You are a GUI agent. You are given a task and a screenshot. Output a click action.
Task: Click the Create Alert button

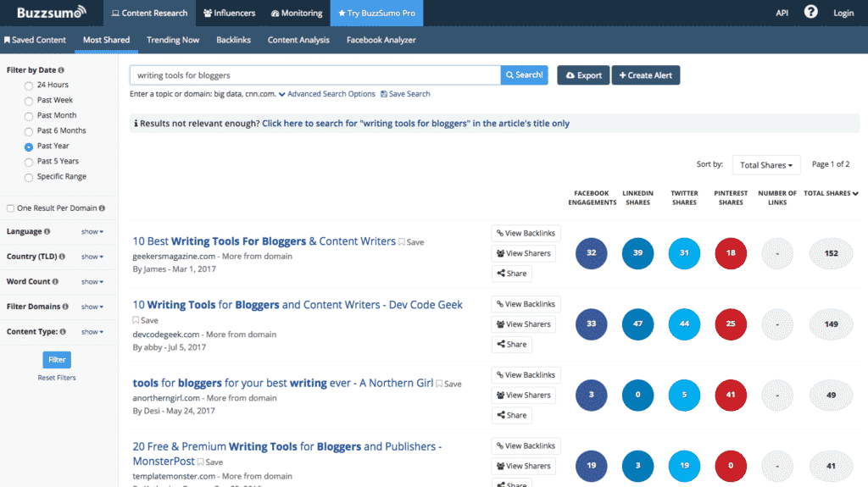click(645, 75)
